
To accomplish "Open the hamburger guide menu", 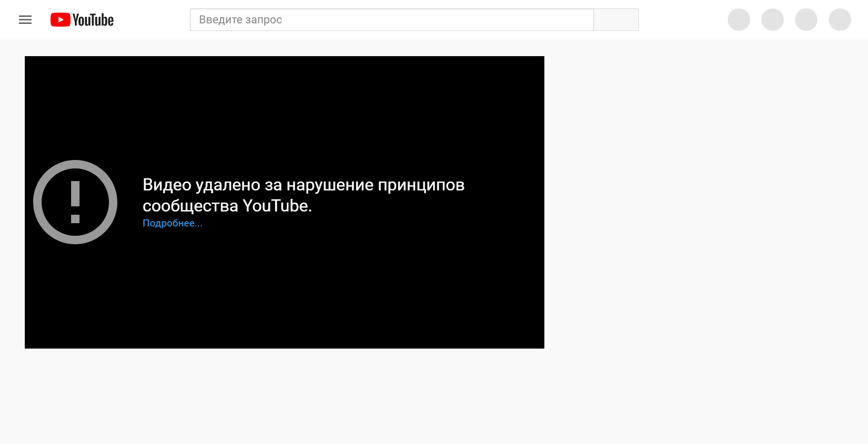I will [x=25, y=20].
